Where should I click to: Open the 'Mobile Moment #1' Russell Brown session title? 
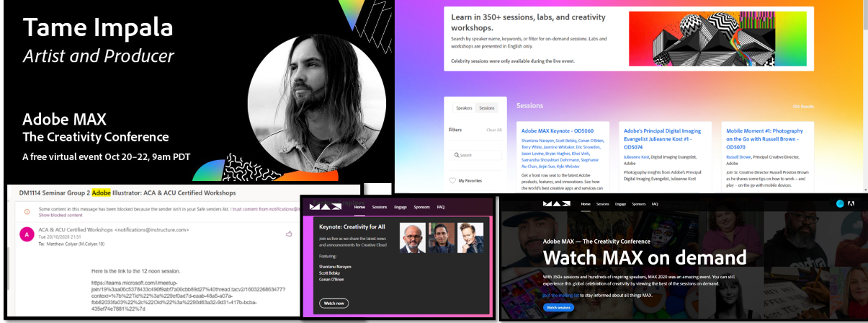pyautogui.click(x=766, y=139)
